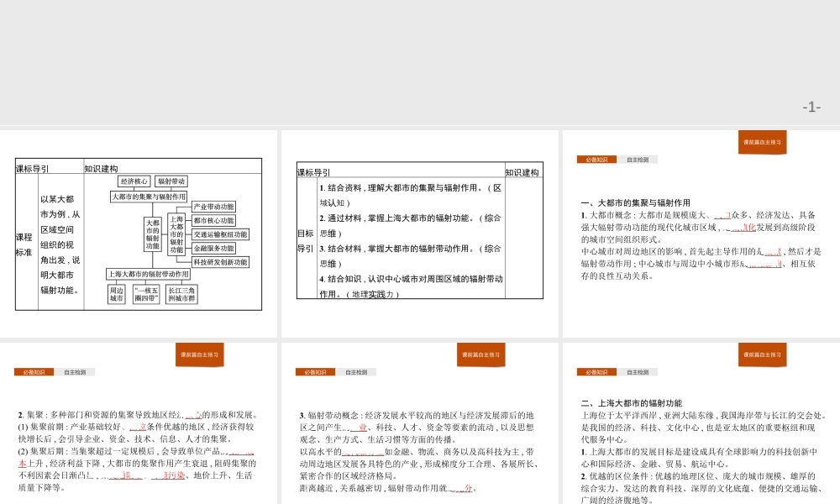Viewport: 840px width, 504px height.
Task: Click the 科技研发创新功能 box
Action: click(221, 263)
